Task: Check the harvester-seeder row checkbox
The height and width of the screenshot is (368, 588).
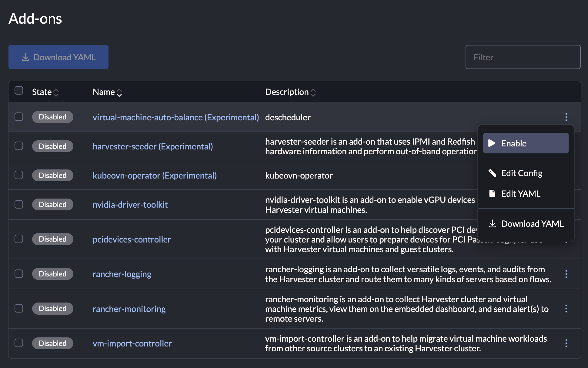Action: tap(19, 146)
